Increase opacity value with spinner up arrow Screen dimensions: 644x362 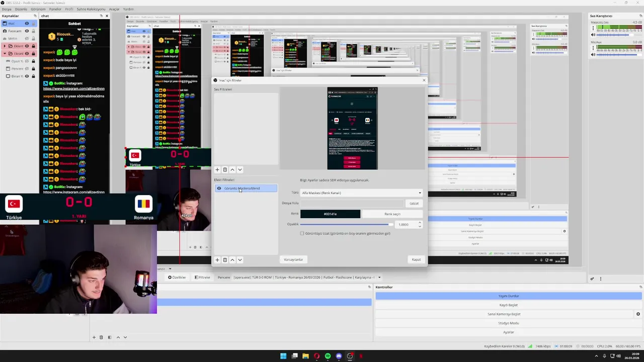tap(420, 223)
